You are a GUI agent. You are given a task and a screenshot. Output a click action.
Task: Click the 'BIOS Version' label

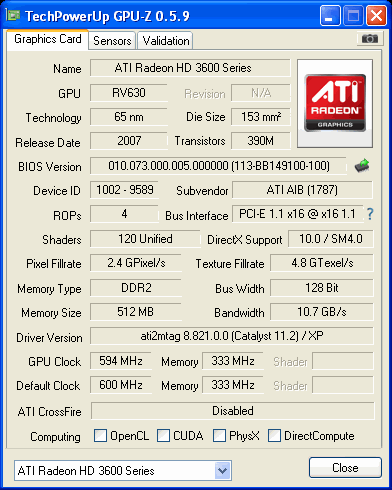click(50, 167)
